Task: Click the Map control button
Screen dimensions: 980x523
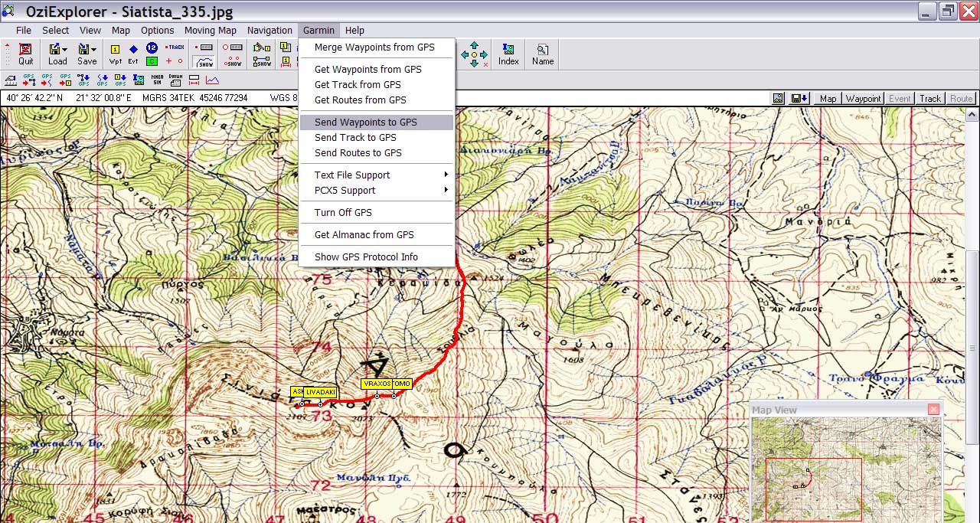Action: point(828,99)
